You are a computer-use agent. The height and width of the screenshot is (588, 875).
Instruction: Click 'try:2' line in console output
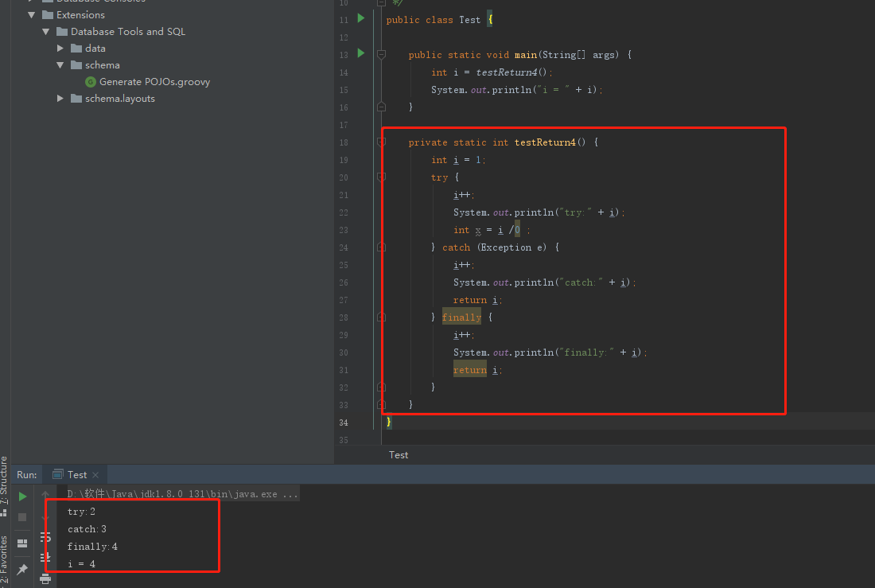pyautogui.click(x=81, y=512)
